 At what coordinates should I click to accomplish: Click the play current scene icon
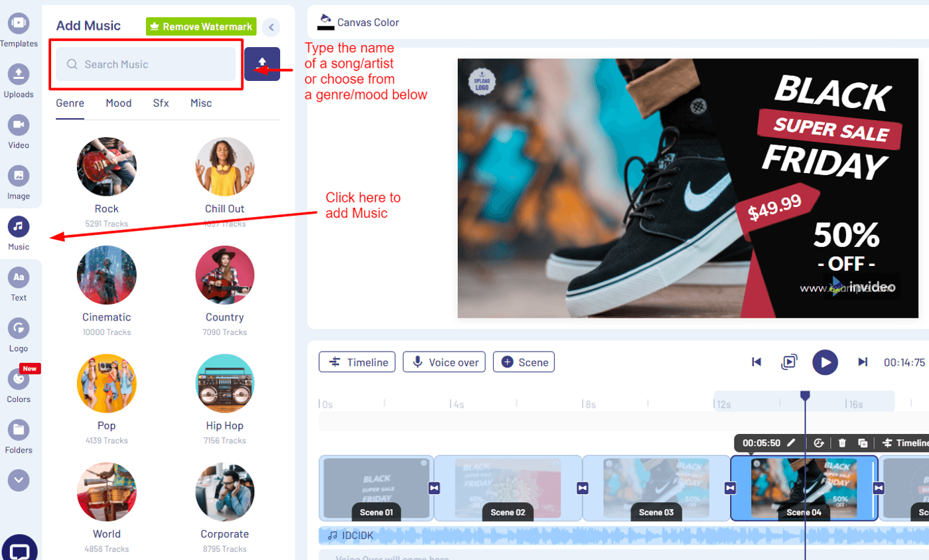tap(789, 362)
